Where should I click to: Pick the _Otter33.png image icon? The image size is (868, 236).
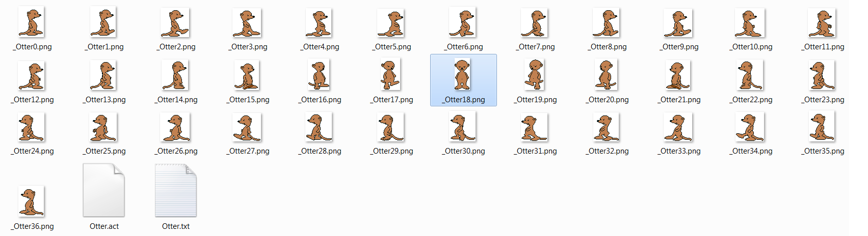point(678,127)
